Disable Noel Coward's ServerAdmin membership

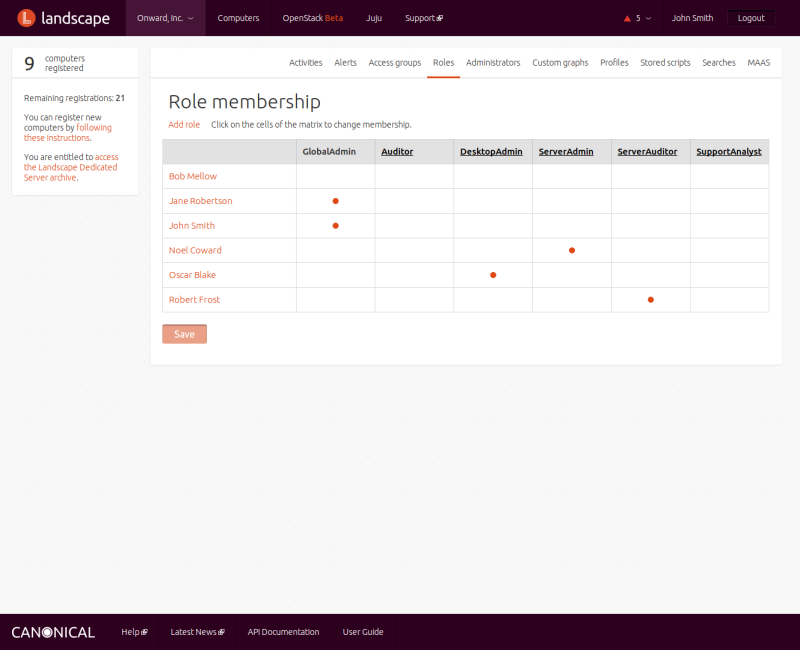pos(572,250)
